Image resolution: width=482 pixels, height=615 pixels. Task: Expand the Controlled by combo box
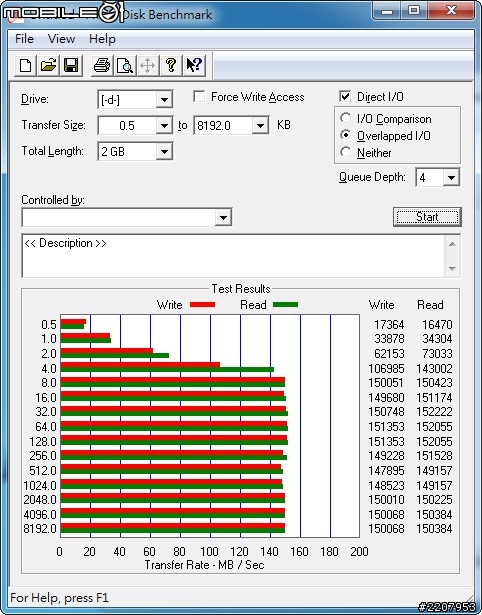pos(223,217)
